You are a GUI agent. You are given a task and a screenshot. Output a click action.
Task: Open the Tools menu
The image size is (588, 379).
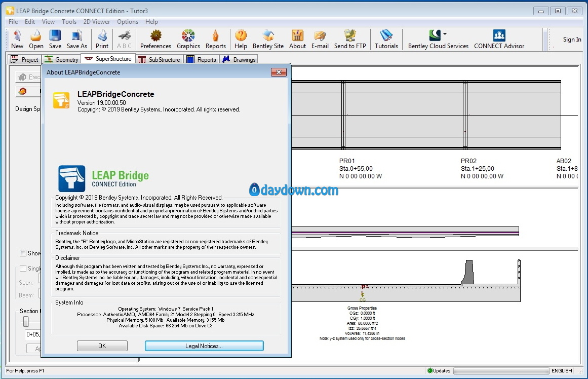tap(69, 22)
